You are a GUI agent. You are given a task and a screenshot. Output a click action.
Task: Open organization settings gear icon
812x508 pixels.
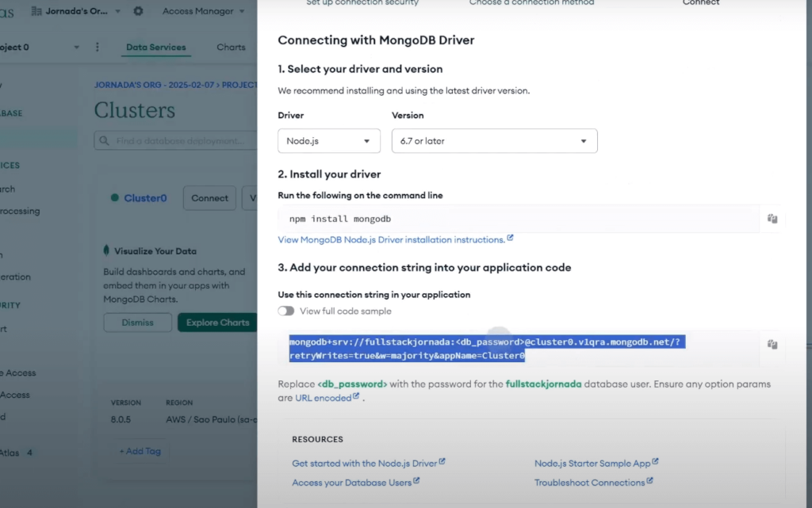pyautogui.click(x=139, y=11)
